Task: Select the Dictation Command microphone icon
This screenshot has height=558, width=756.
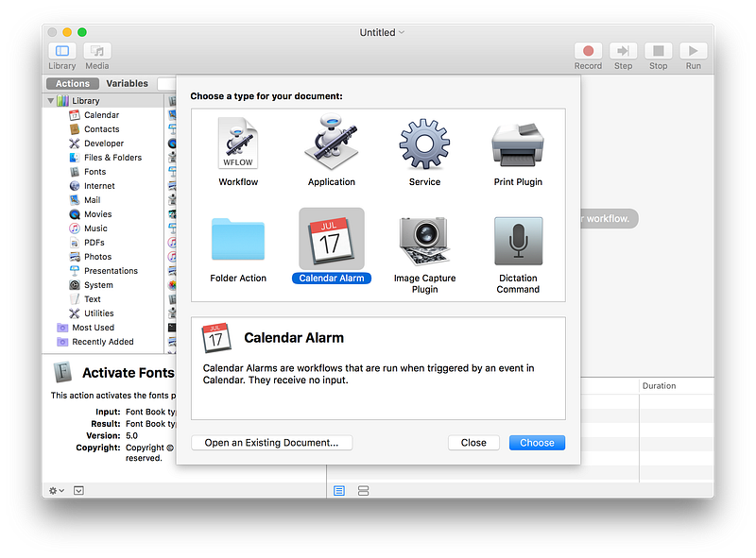Action: [x=518, y=241]
